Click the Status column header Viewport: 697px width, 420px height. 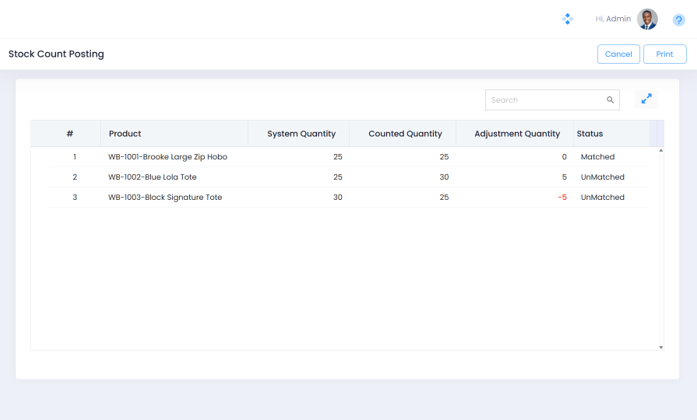[x=590, y=134]
